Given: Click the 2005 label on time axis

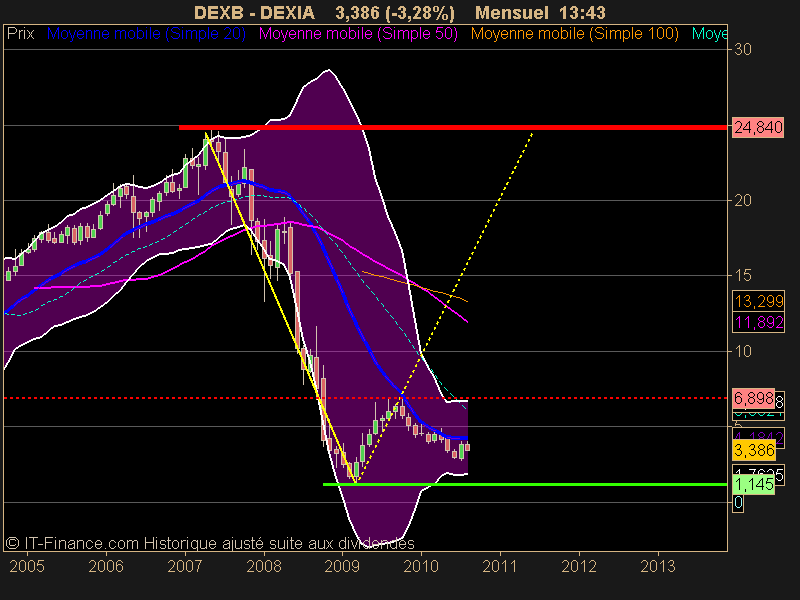Looking at the screenshot, I should (27, 566).
